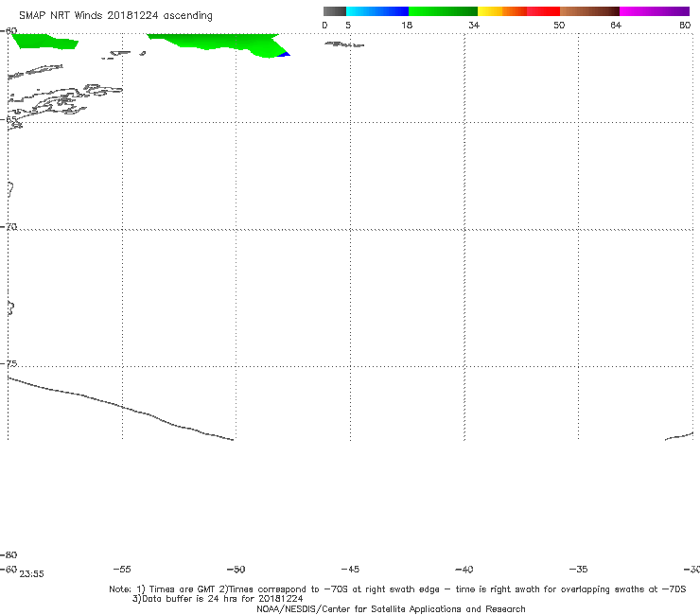Screen dimensions: 700x615
Task: Click the color bar label '50'
Action: pyautogui.click(x=559, y=25)
